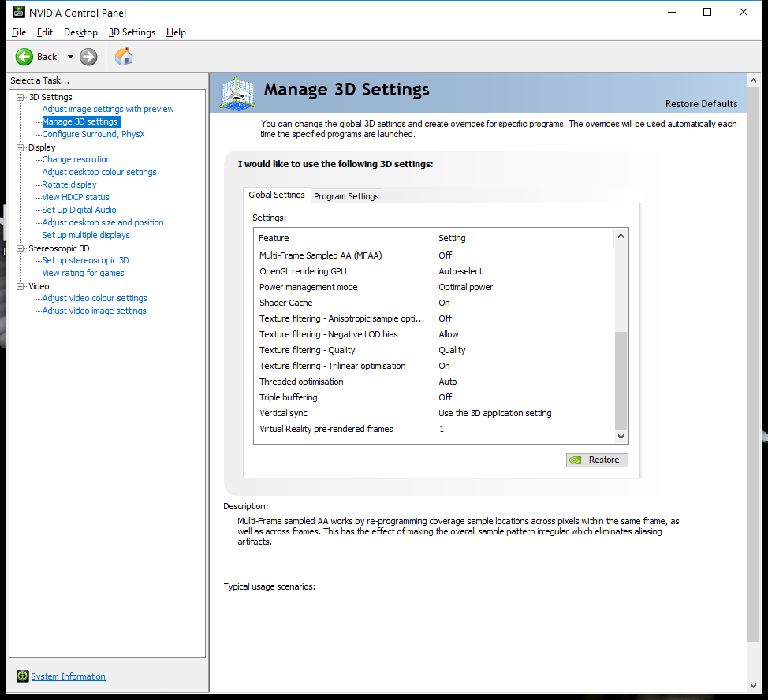This screenshot has height=700, width=768.
Task: Select Multi-Frame Sampled AA (MFAA) row
Action: click(x=434, y=255)
